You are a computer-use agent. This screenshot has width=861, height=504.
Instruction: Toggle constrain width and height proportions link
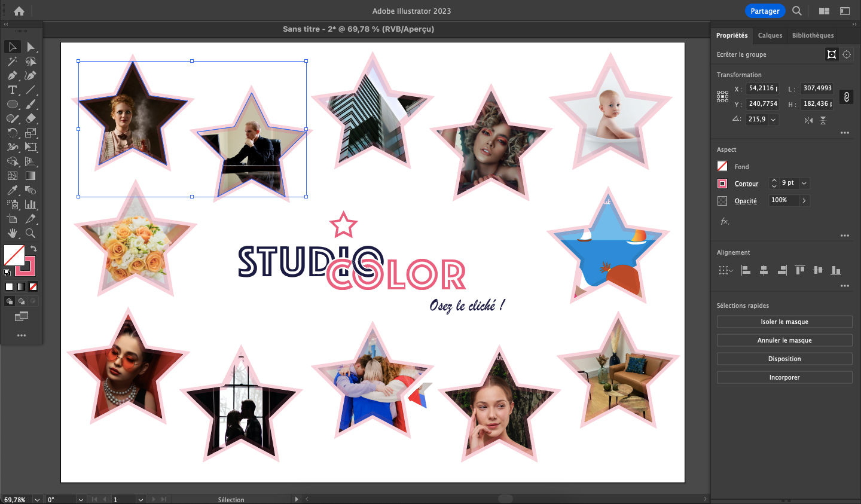846,97
